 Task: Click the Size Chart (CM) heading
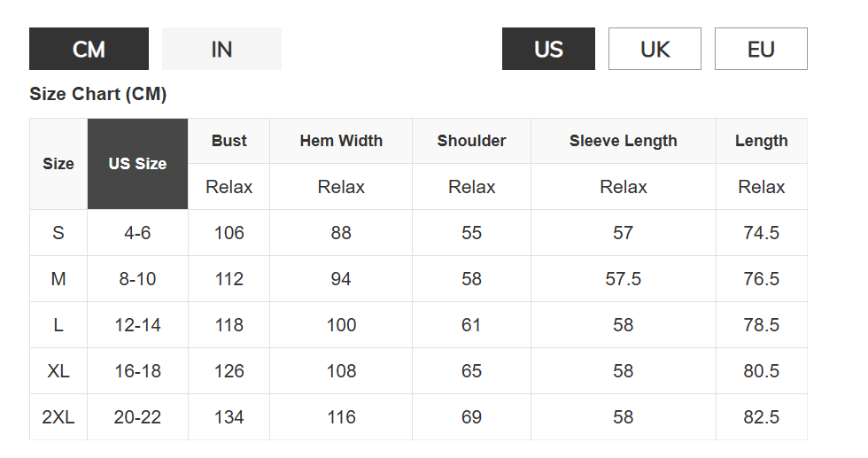pyautogui.click(x=97, y=94)
